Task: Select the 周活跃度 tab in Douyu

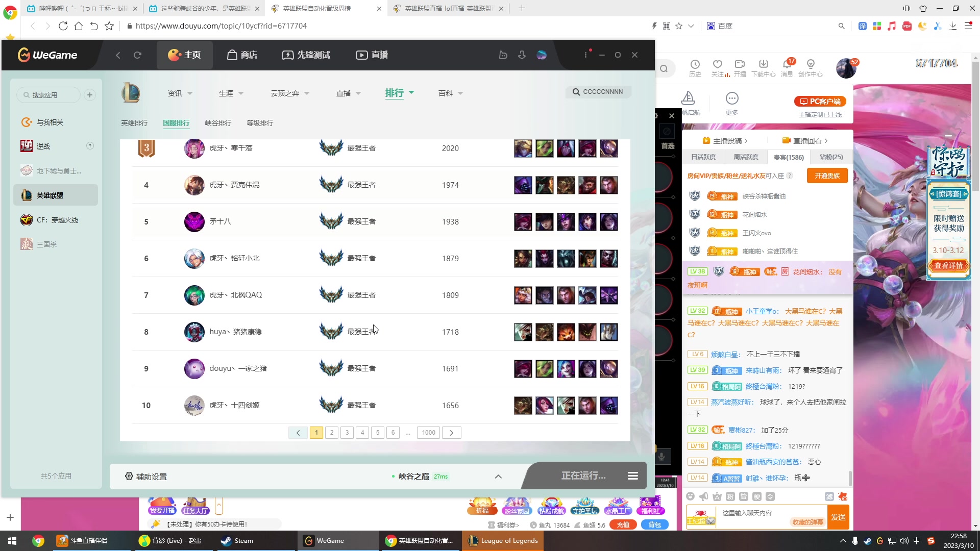Action: pos(746,157)
